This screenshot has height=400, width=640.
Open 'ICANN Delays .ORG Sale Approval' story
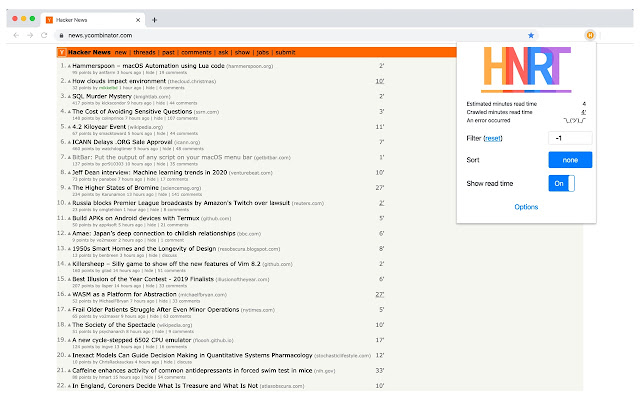[x=122, y=142]
